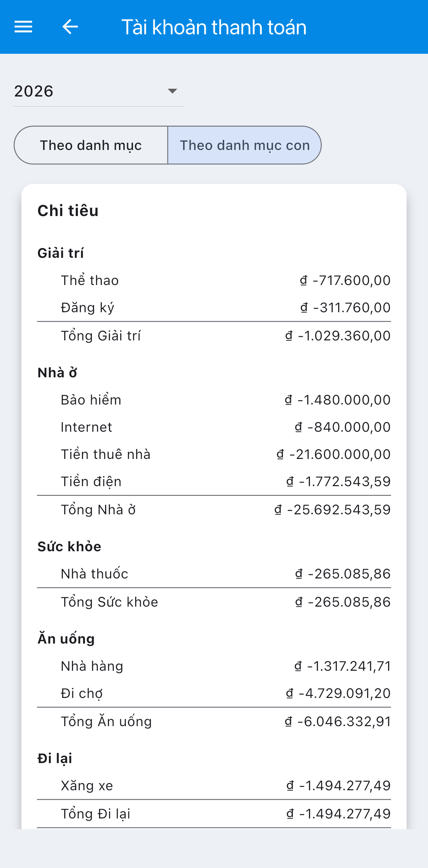Click the Tổng Nhà ở total row
Image resolution: width=428 pixels, height=868 pixels.
point(214,510)
